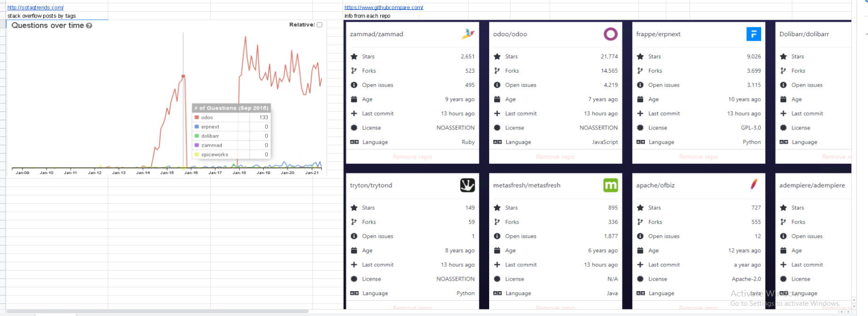This screenshot has height=316, width=868.
Task: Click the License icon in odoo card
Action: click(497, 128)
